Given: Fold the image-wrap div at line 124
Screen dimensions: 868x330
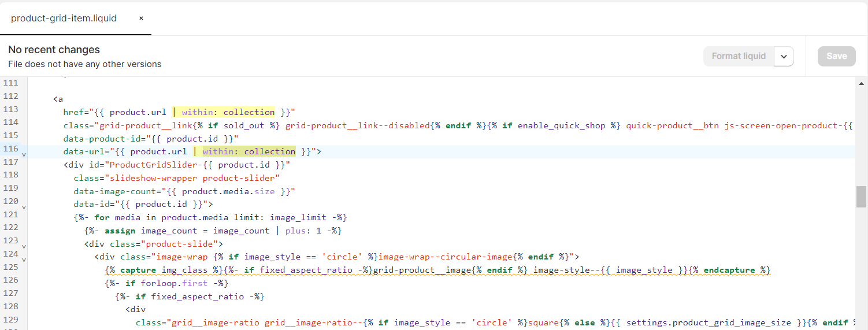Looking at the screenshot, I should point(24,259).
